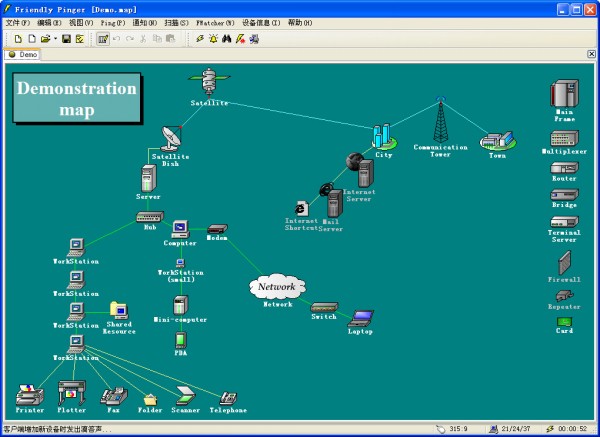Image resolution: width=600 pixels, height=437 pixels.
Task: Click the save disk toolbar icon
Action: coord(66,39)
